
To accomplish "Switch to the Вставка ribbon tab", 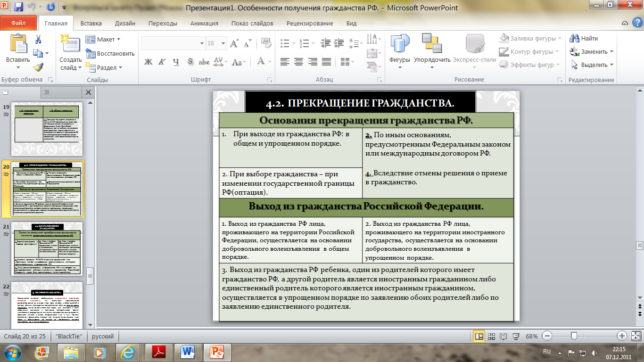I will click(x=91, y=24).
